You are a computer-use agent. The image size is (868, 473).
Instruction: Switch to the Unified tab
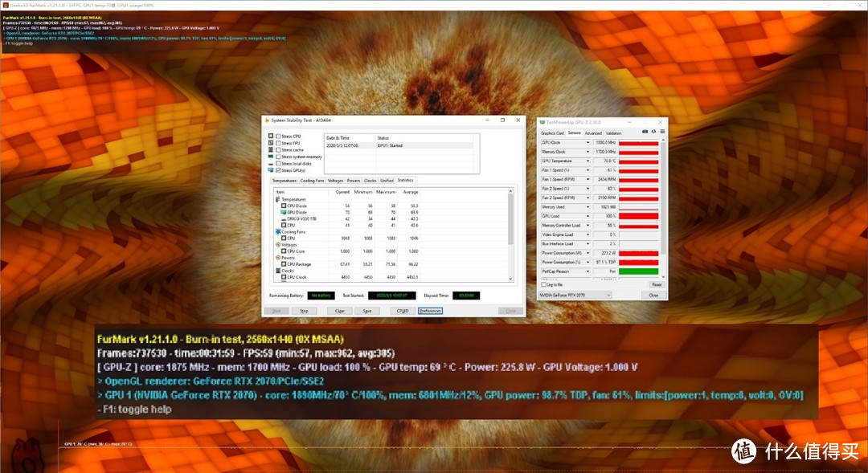(387, 181)
